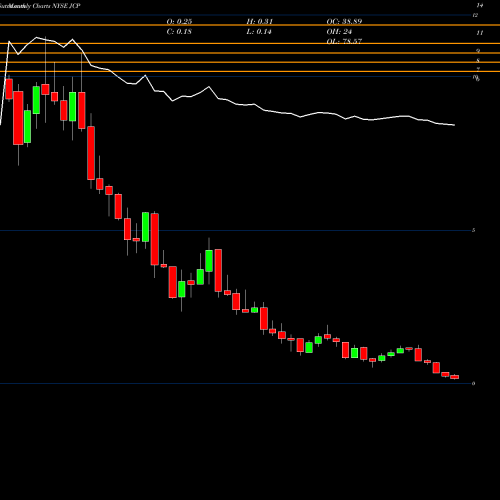Click the 'OH: 24' reading
The height and width of the screenshot is (500, 500).
(x=339, y=31)
